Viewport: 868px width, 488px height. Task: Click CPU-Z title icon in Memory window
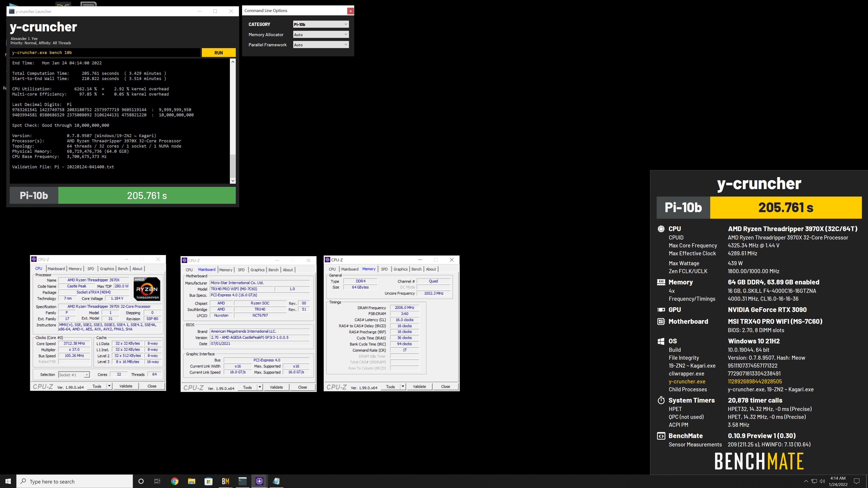coord(328,260)
